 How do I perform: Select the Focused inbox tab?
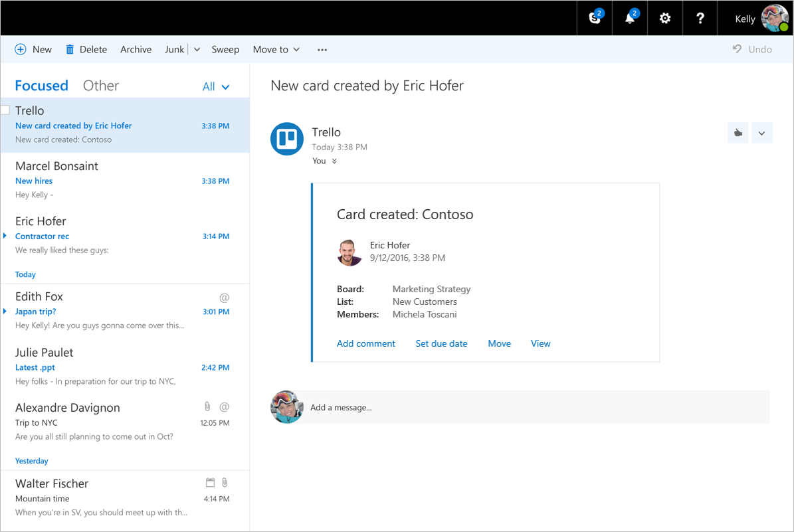[41, 86]
